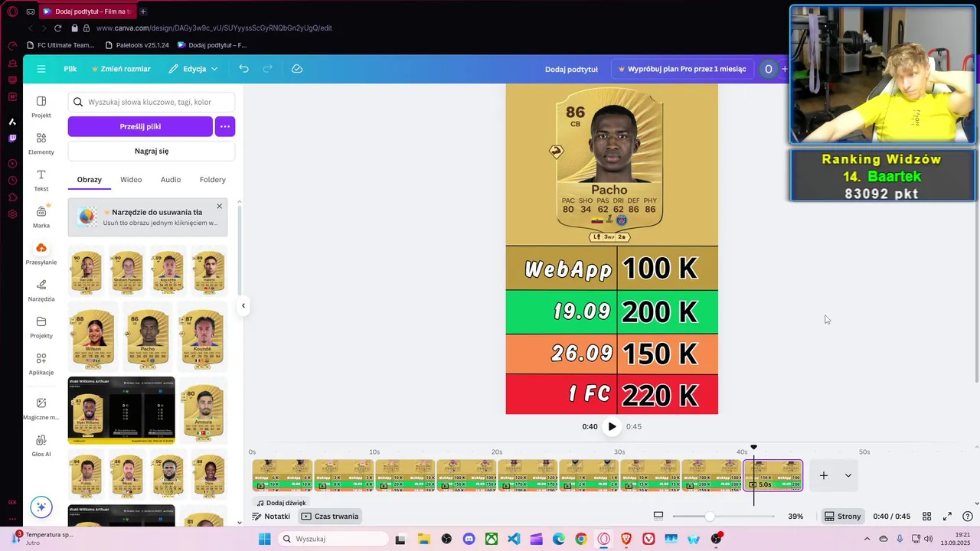
Task: Dismiss the background remover tool banner
Action: 219,206
